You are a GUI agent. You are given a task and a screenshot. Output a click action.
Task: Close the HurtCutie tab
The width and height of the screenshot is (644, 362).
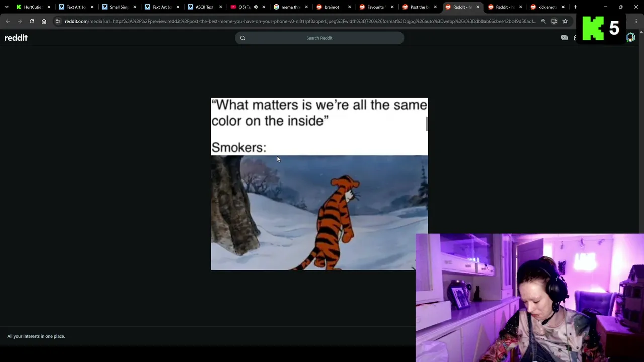(49, 7)
